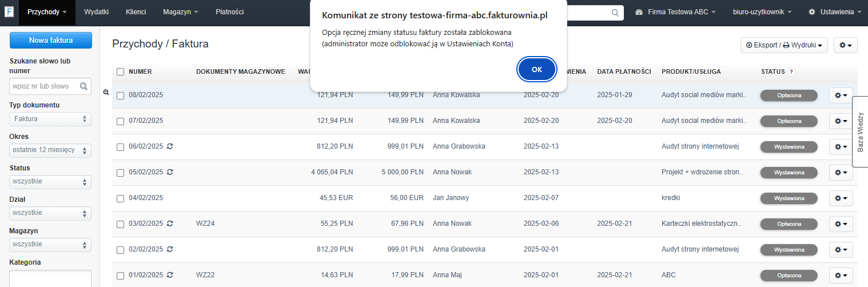868x287 pixels.
Task: Go to the Klienci section
Action: (136, 12)
